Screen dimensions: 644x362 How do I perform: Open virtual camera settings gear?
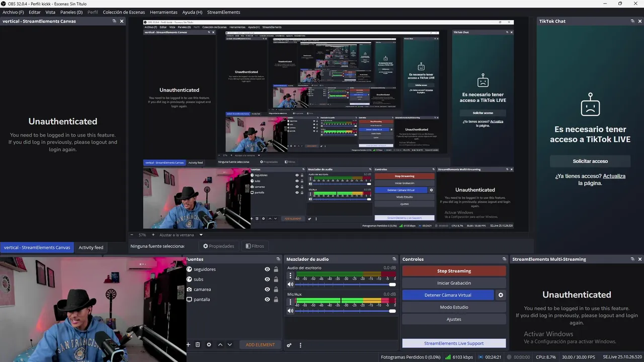(501, 295)
